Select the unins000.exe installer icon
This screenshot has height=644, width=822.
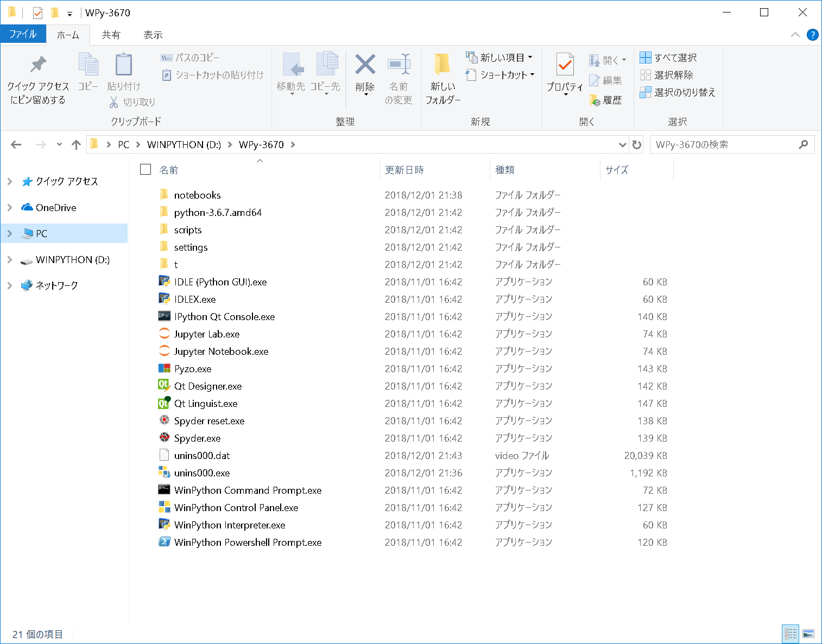tap(164, 473)
